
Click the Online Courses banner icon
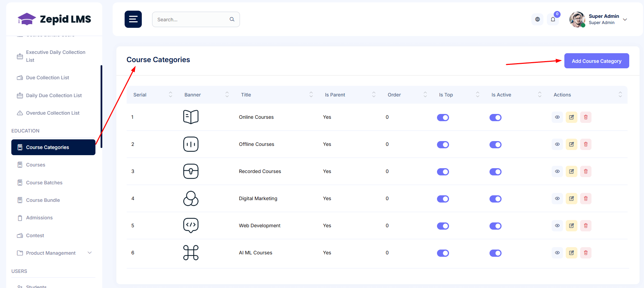point(191,117)
